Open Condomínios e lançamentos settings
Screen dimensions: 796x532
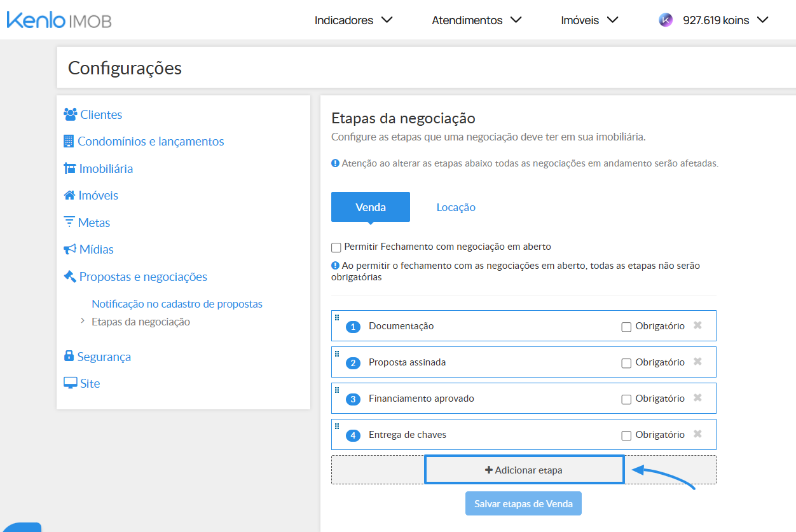coord(151,141)
